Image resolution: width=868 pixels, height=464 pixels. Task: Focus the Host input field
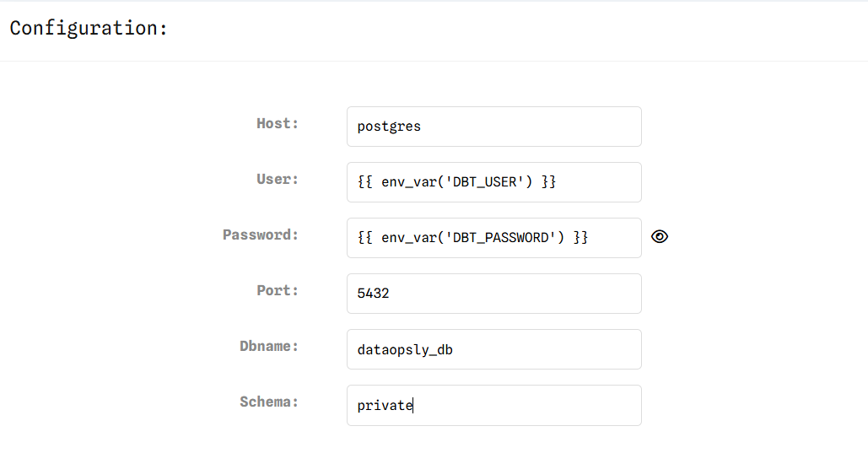493,127
